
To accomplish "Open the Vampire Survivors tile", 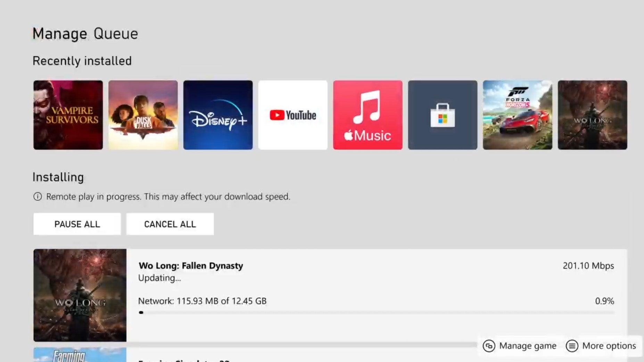I will pyautogui.click(x=68, y=115).
